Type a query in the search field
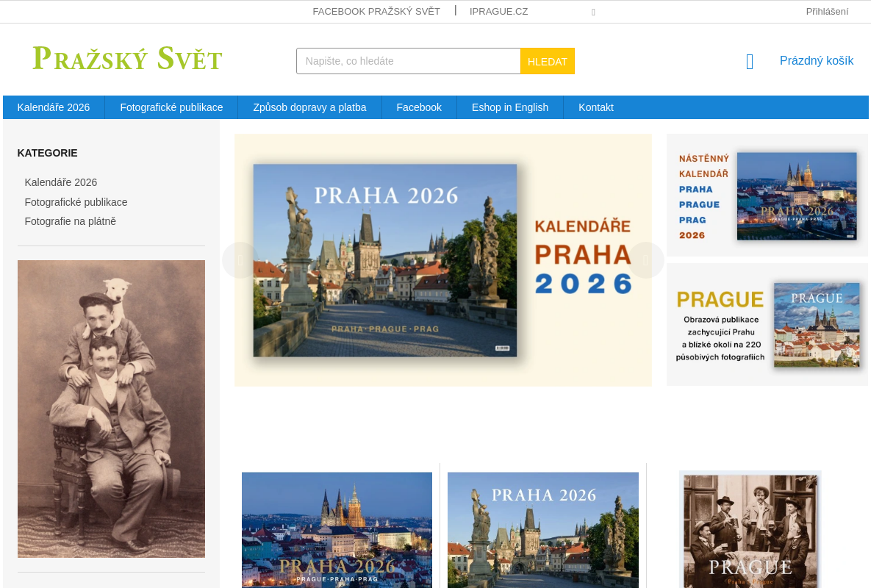The height and width of the screenshot is (588, 882). (408, 61)
